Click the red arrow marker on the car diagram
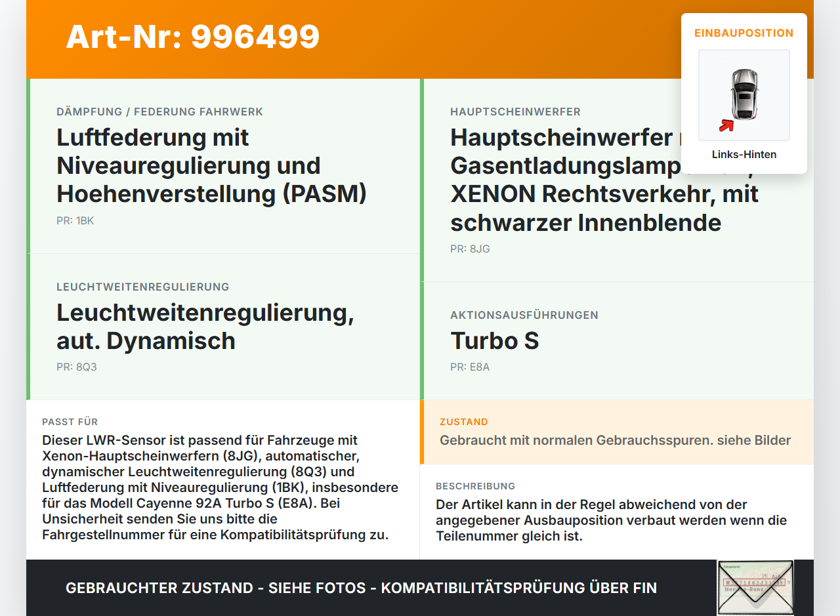The width and height of the screenshot is (840, 616). 726,125
